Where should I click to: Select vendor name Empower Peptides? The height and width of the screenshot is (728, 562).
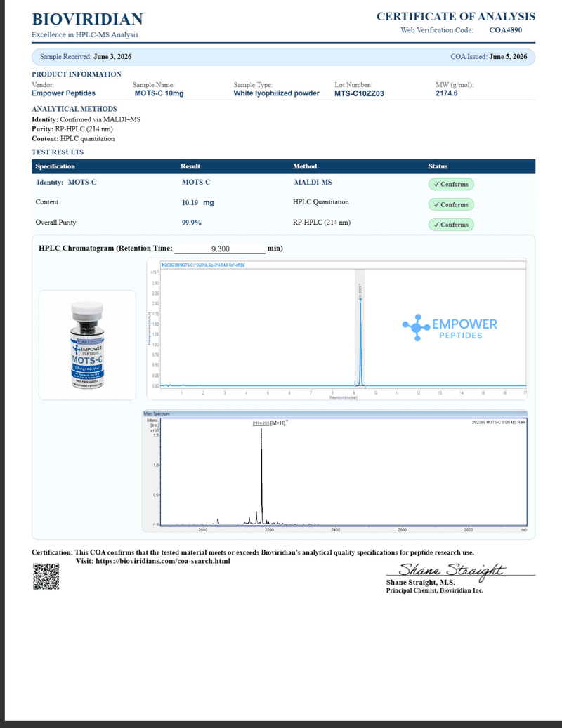[x=63, y=93]
